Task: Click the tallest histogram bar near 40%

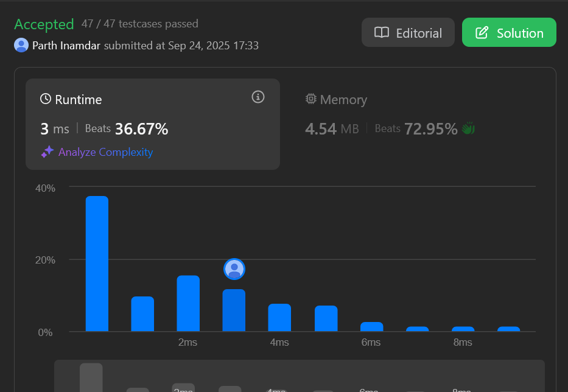Action: click(x=97, y=264)
